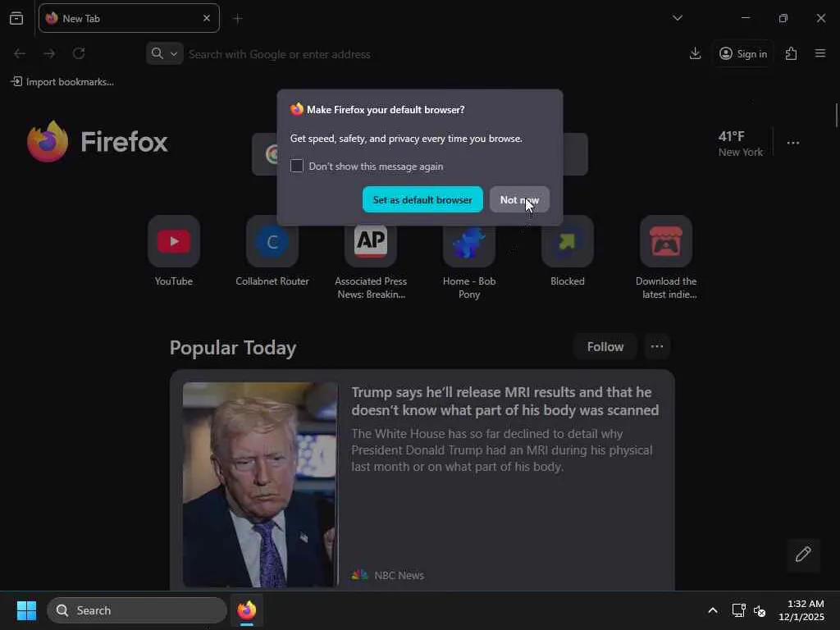
Task: Click the Firefox taskbar icon
Action: [x=247, y=610]
